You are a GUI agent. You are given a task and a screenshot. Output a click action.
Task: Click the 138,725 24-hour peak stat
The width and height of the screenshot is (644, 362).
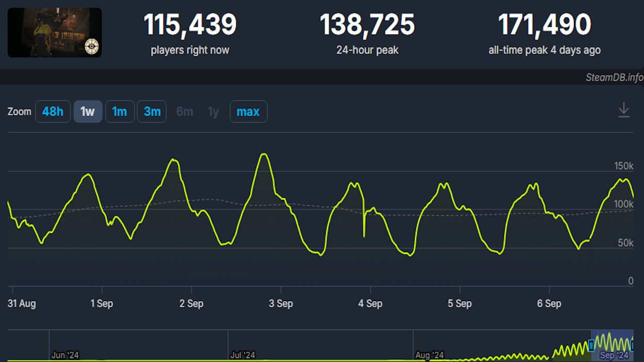click(x=367, y=24)
